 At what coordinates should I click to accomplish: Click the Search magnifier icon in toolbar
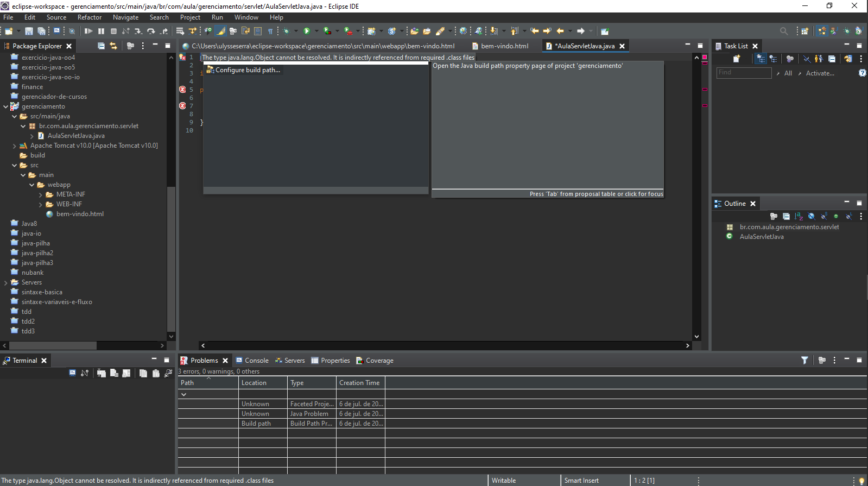tap(784, 31)
